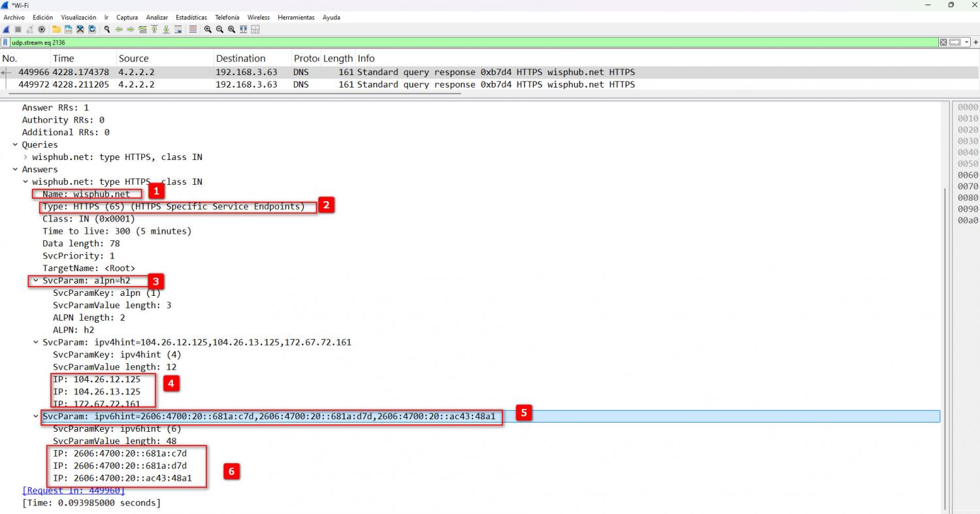Viewport: 980px width, 514px height.
Task: Zoom out the main window text
Action: (x=220, y=29)
